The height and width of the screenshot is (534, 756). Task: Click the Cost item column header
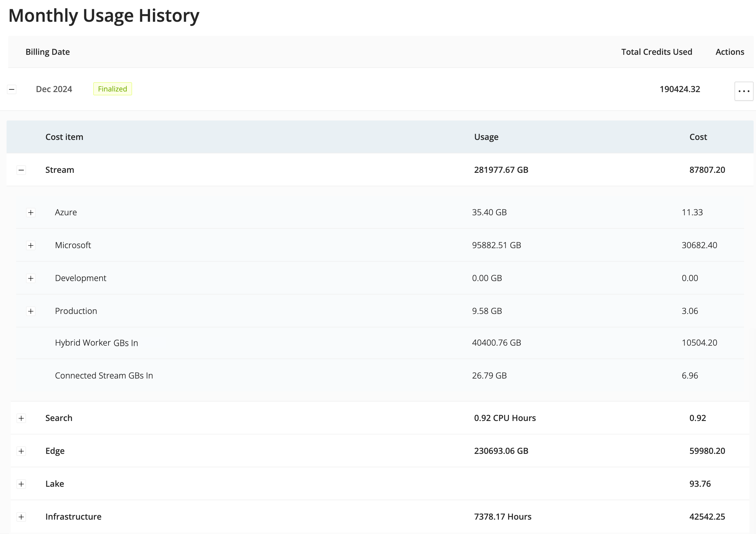coord(64,137)
